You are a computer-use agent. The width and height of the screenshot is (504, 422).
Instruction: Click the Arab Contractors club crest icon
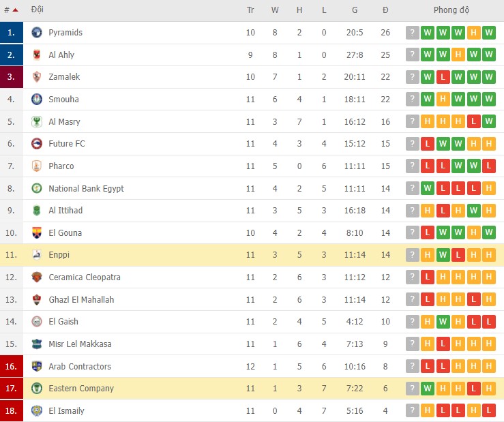(37, 366)
